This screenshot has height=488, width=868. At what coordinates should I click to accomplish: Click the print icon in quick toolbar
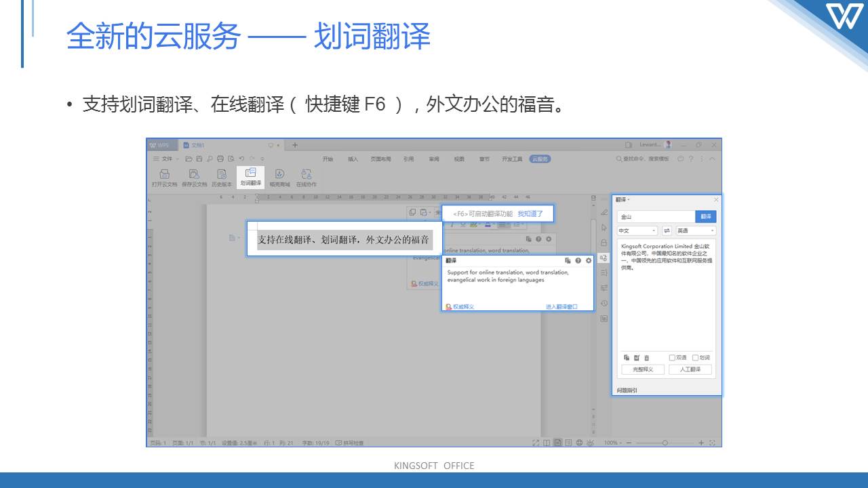(220, 159)
